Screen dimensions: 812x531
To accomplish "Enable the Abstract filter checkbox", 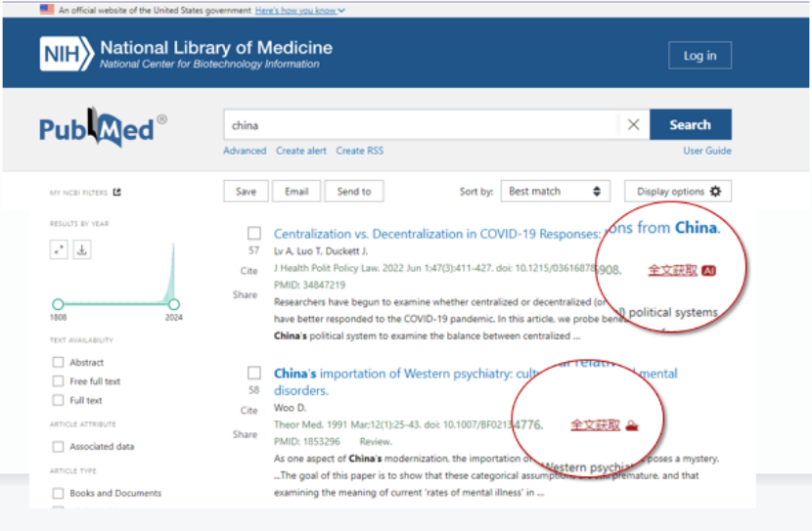I will 59,363.
